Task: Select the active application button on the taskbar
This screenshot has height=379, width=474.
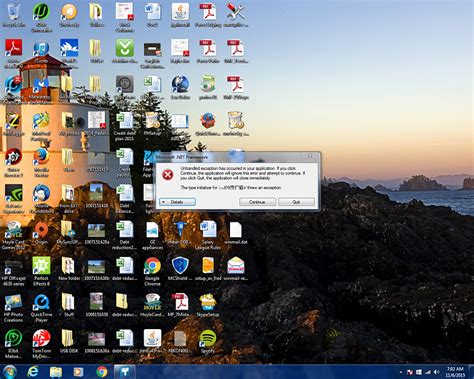Action: pos(125,371)
